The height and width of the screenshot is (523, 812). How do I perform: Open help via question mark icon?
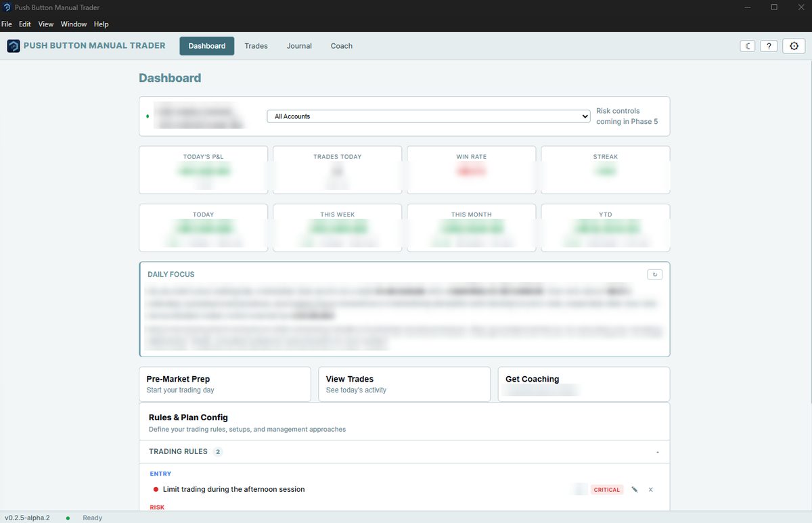(768, 46)
